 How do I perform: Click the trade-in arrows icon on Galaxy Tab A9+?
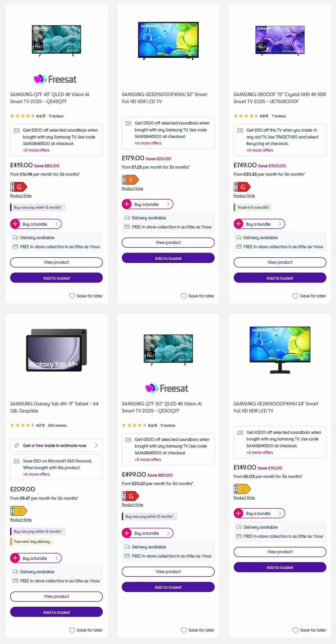17,445
